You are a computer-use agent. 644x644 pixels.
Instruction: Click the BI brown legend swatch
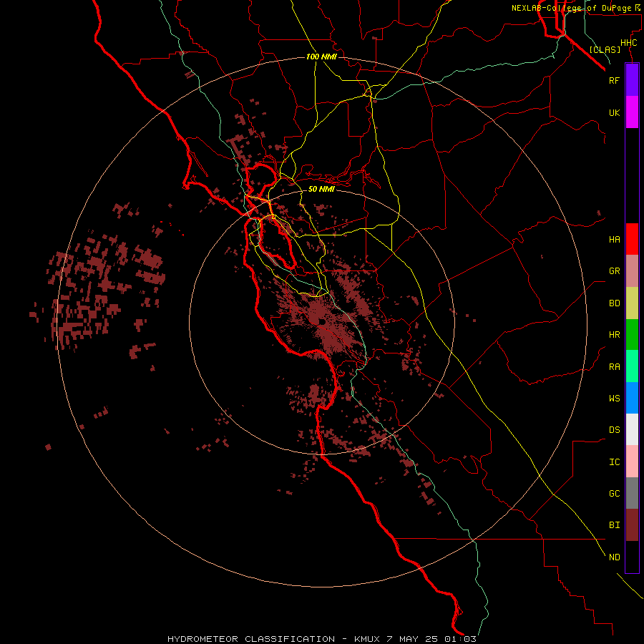[632, 525]
